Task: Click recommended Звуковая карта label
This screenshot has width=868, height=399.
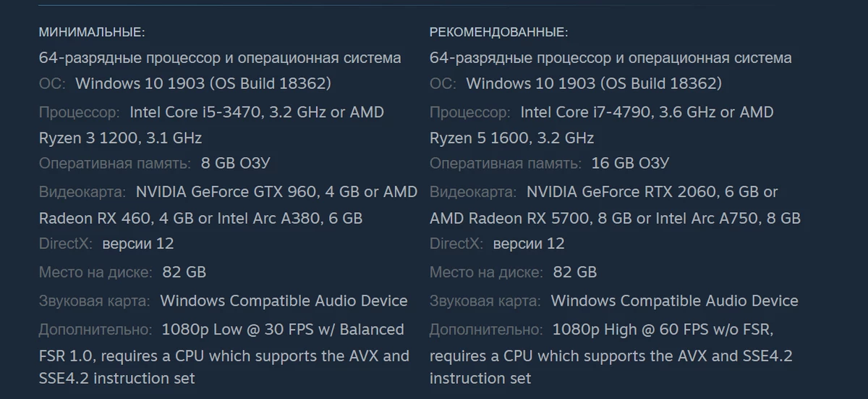Action: (x=485, y=301)
